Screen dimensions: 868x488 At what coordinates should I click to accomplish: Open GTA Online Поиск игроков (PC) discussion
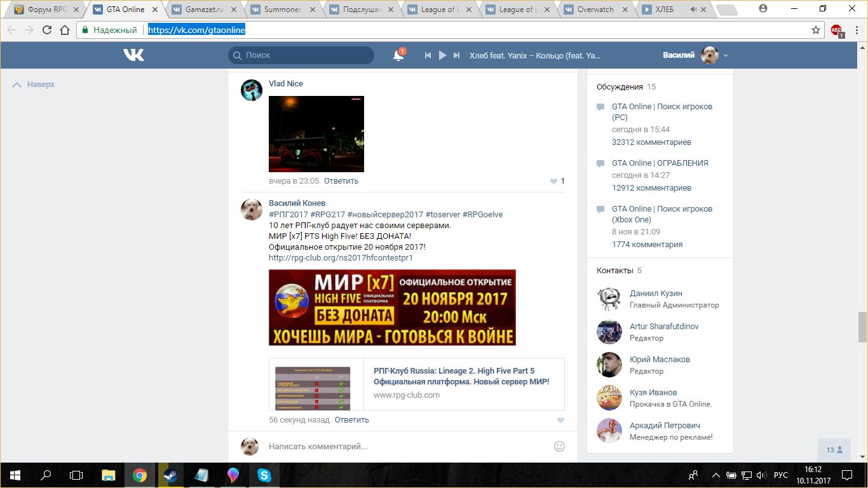(662, 112)
